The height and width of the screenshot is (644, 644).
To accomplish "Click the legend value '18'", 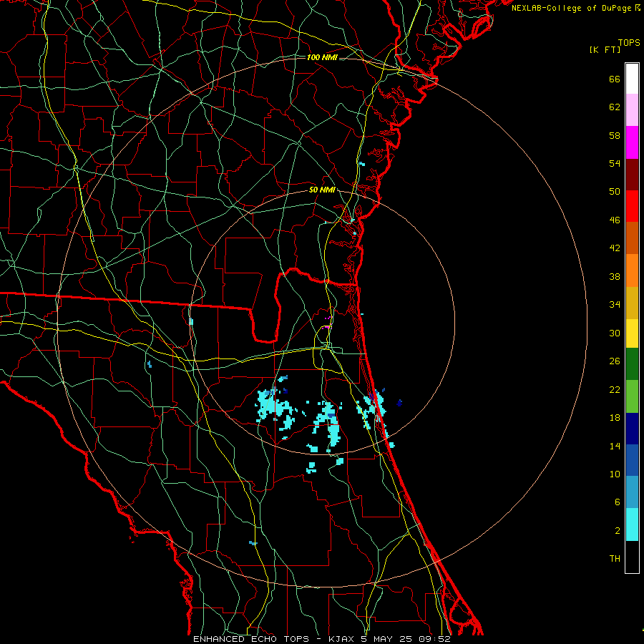I will click(615, 418).
